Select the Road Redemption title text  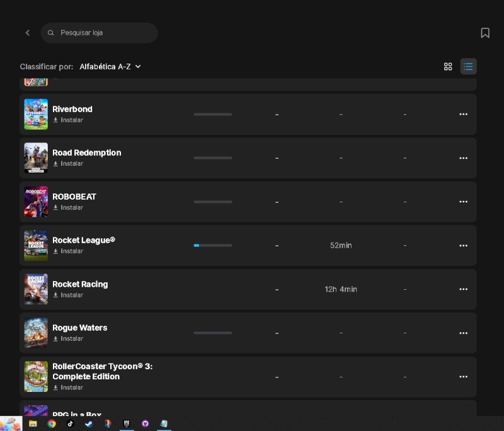coord(87,153)
